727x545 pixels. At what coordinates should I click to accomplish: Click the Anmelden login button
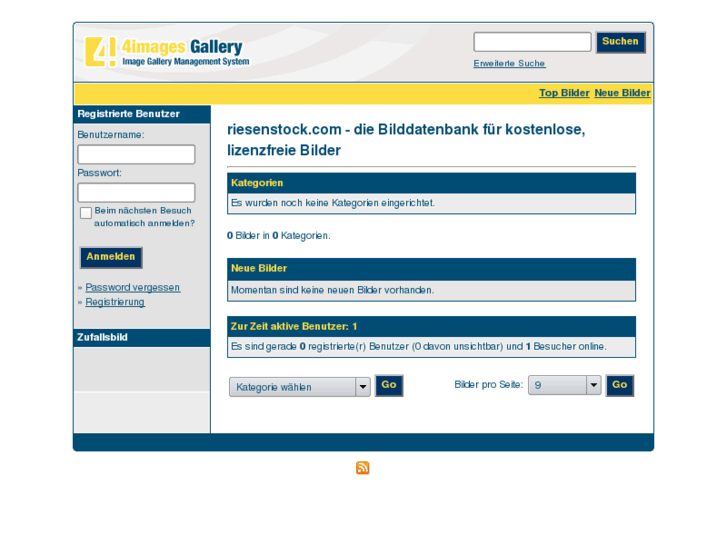point(111,257)
